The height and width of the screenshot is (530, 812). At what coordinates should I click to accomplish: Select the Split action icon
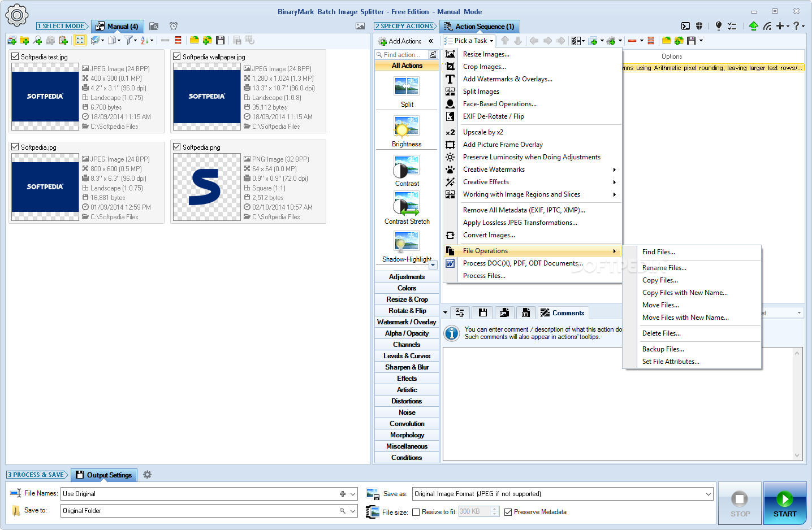pyautogui.click(x=407, y=86)
